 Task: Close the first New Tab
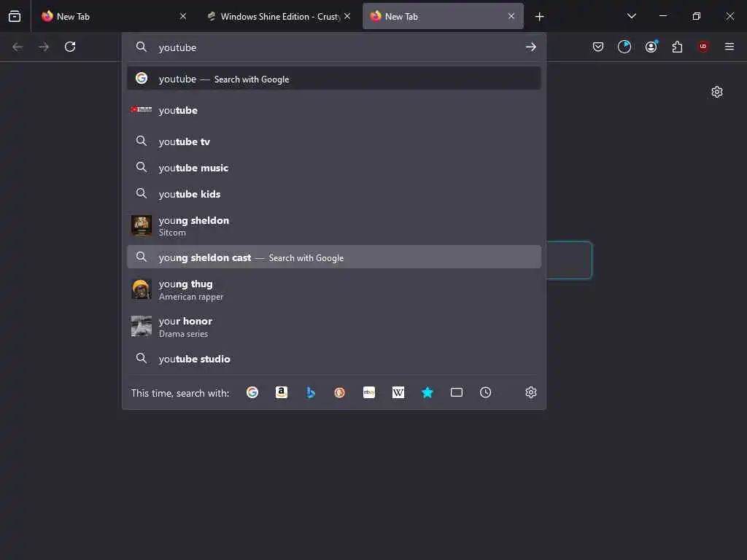183,16
